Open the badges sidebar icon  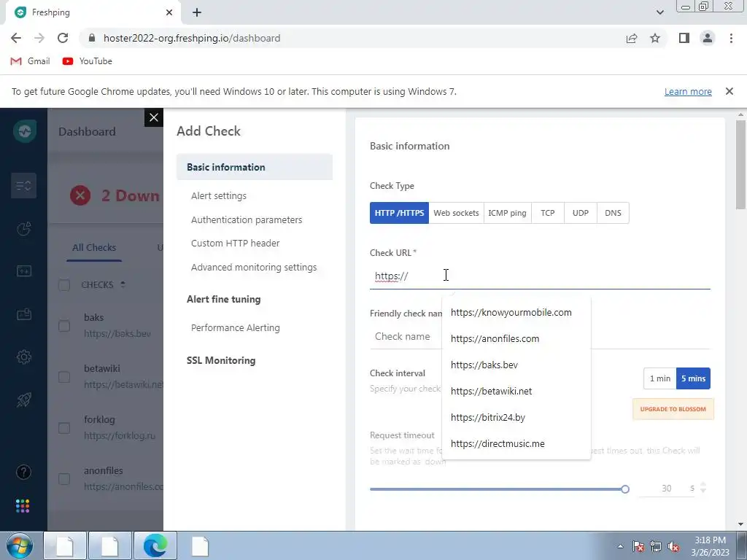pos(24,314)
